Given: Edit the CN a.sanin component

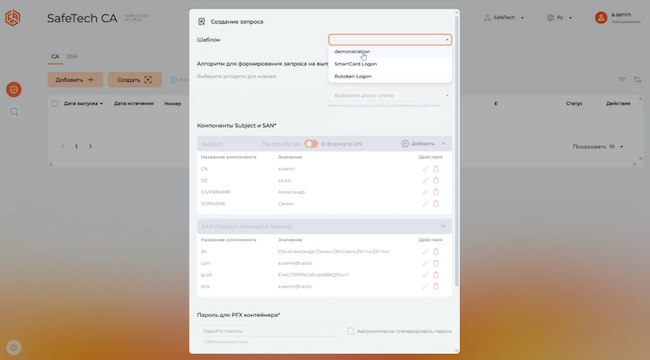Looking at the screenshot, I should click(x=425, y=169).
